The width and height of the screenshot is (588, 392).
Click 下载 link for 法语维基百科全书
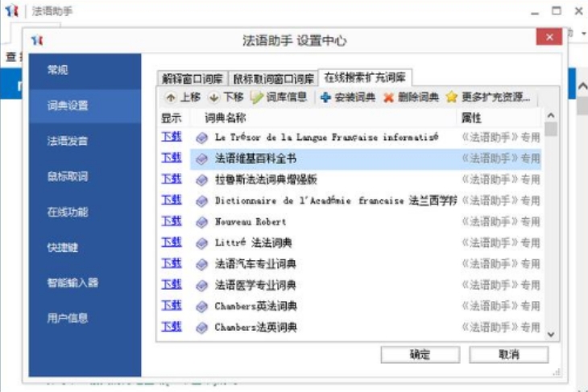(172, 158)
